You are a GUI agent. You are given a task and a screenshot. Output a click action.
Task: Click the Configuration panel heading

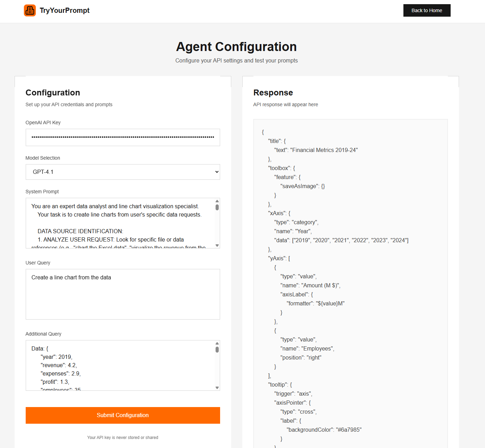click(53, 93)
